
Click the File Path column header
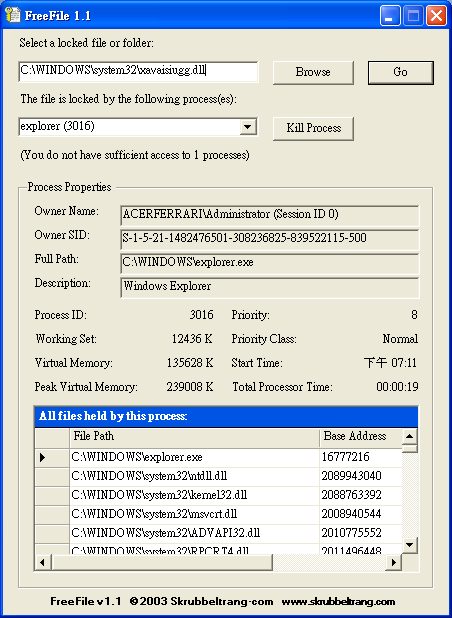[x=194, y=437]
